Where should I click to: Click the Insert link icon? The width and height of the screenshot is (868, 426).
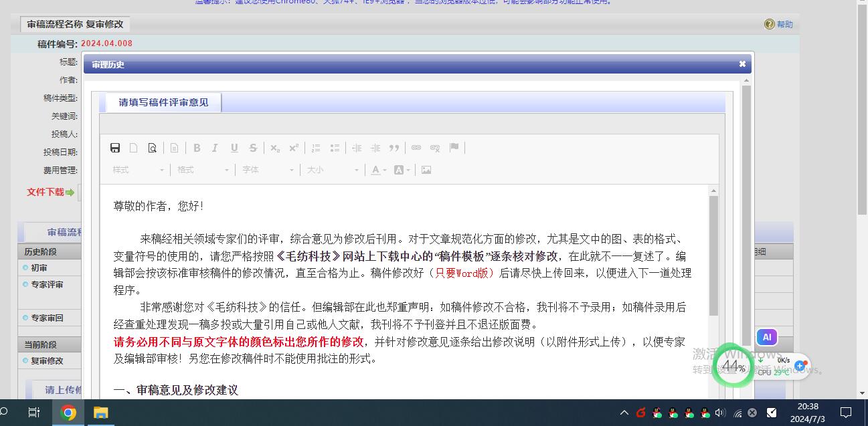coord(416,148)
